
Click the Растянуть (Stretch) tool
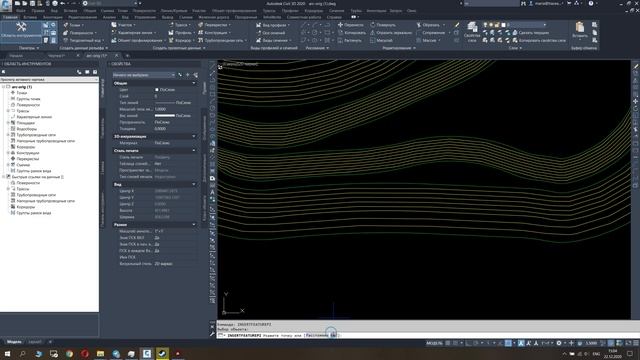pyautogui.click(x=350, y=40)
